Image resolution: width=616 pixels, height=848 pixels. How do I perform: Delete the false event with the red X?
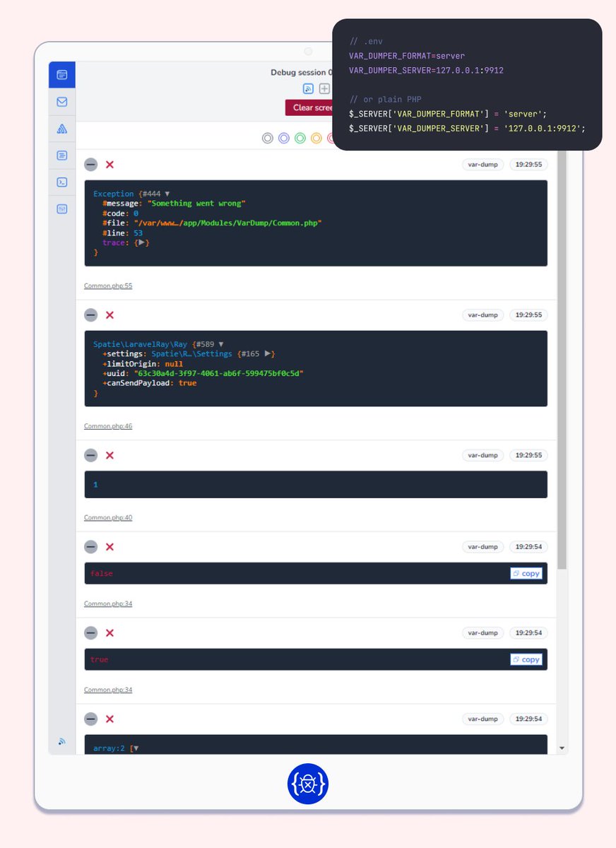[x=109, y=547]
